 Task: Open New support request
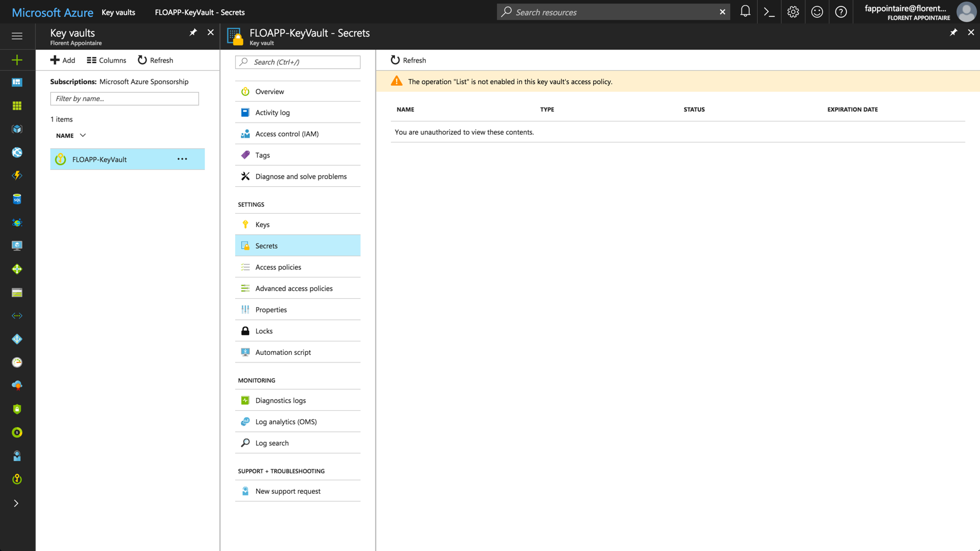click(x=297, y=491)
